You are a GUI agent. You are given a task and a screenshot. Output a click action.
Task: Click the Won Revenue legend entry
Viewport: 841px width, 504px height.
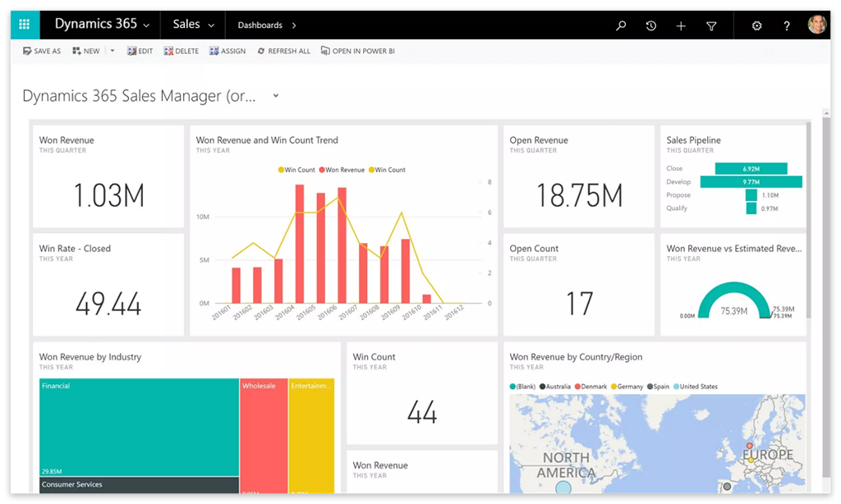(x=342, y=170)
